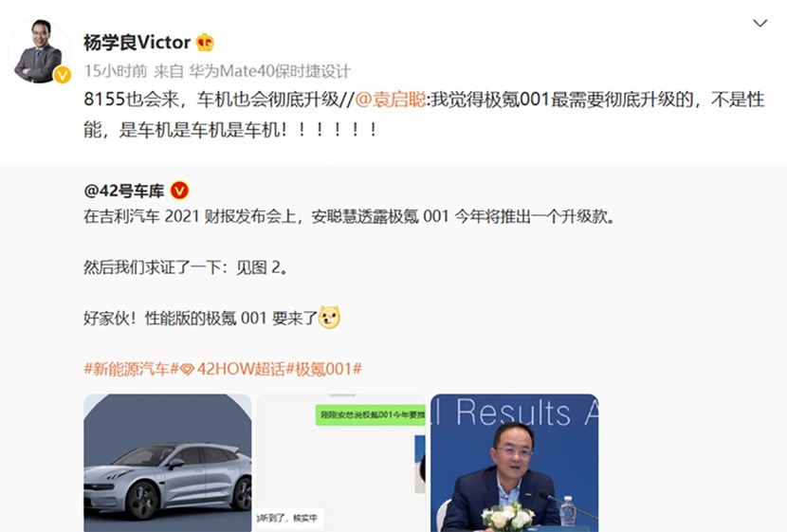Click the 华为Mate40保时捷设计 device source
787x532 pixels.
click(x=269, y=71)
